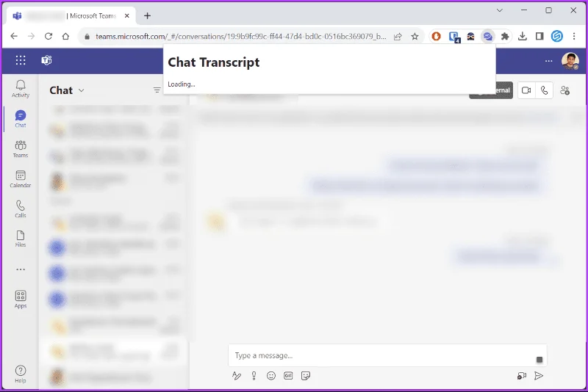Select the Chat icon in sidebar
This screenshot has width=588, height=392.
click(x=21, y=119)
